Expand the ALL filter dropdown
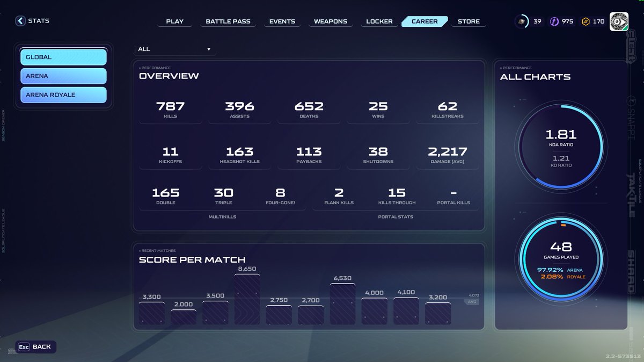644x362 pixels. click(174, 49)
